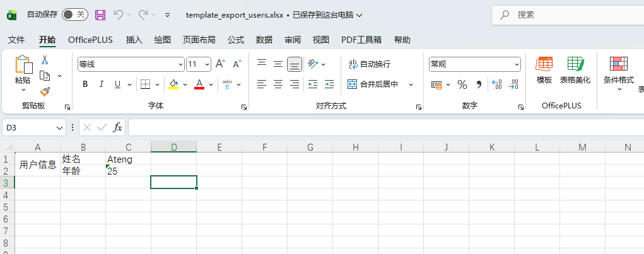Image resolution: width=644 pixels, height=254 pixels.
Task: Click the Increase Decimal icon
Action: tap(496, 84)
